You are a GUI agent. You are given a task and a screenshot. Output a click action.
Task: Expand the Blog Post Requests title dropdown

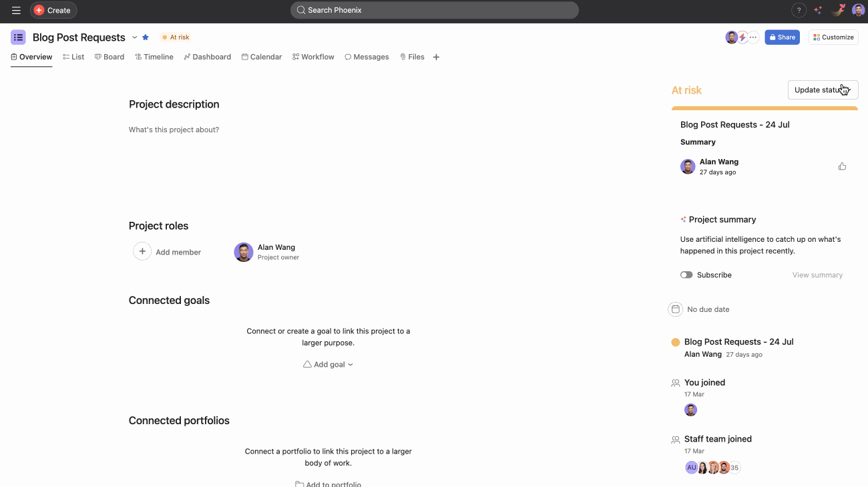(x=134, y=37)
